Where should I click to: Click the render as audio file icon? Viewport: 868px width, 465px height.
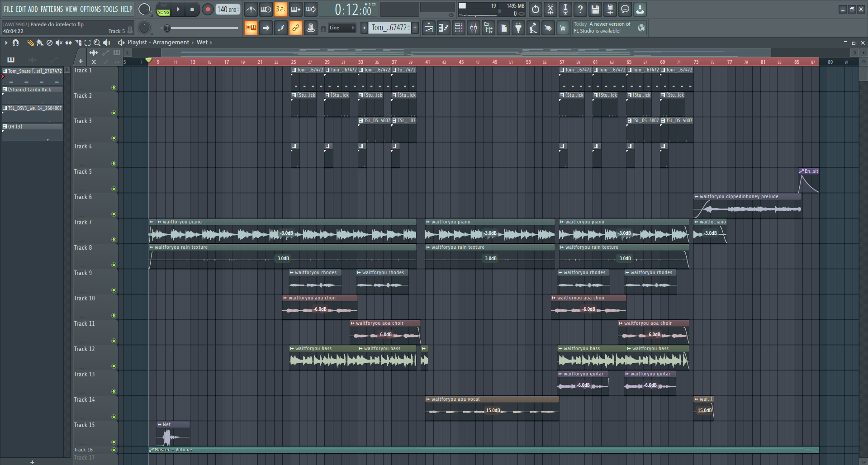tap(610, 9)
